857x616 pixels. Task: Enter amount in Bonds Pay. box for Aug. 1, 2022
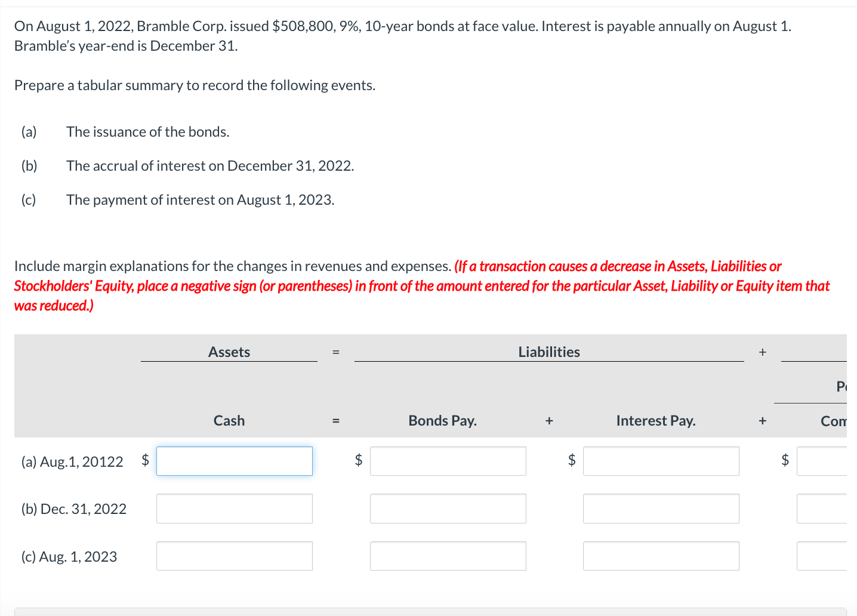click(448, 461)
